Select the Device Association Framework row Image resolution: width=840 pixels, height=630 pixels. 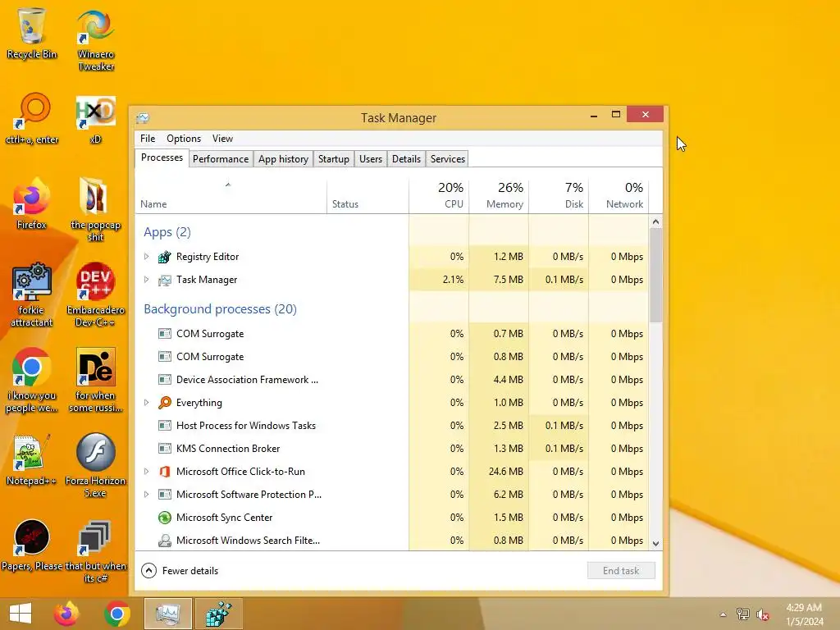[391, 380]
